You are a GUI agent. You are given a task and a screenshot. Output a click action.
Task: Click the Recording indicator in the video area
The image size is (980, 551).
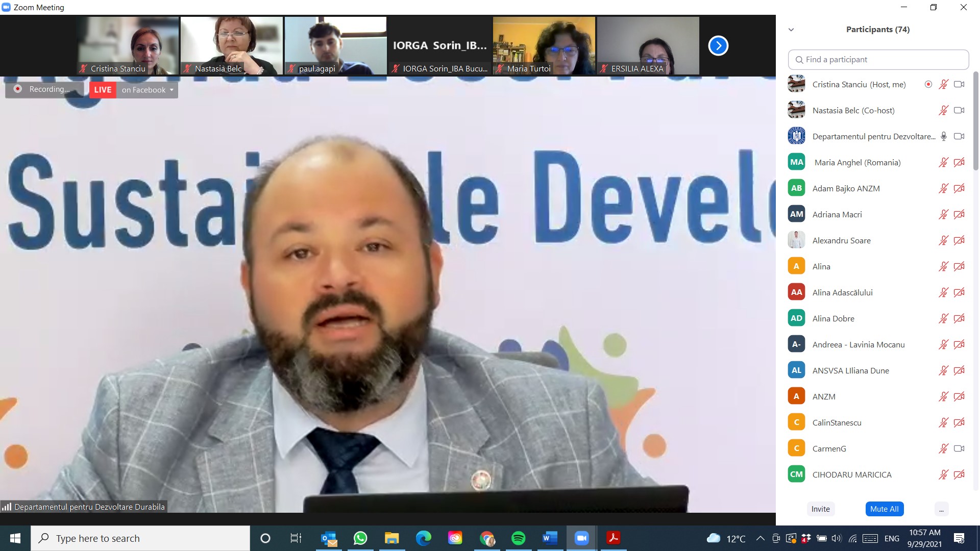click(x=44, y=89)
